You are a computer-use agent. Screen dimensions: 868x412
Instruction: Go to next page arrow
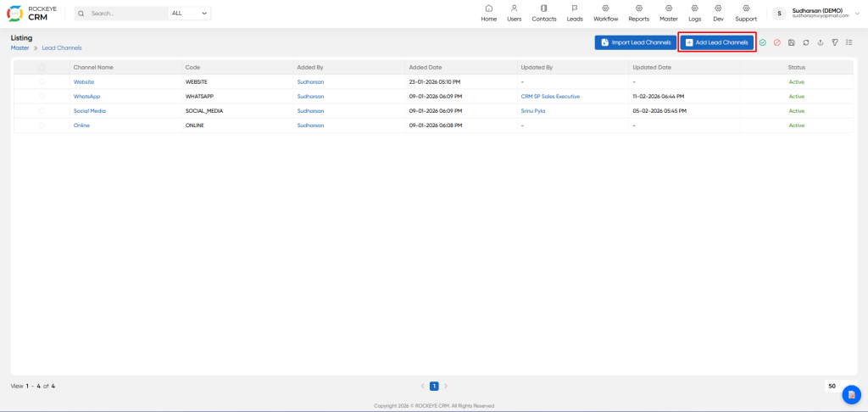(446, 386)
